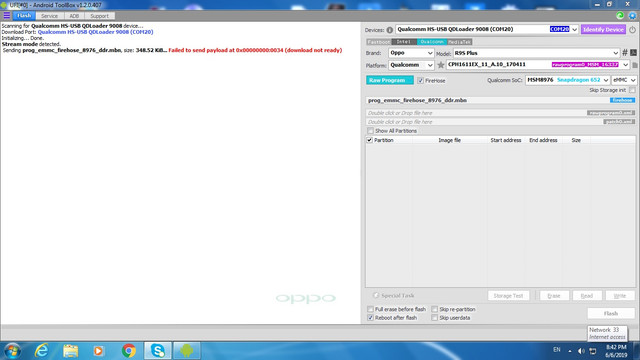Disable Reboot after flash checkbox

point(371,318)
